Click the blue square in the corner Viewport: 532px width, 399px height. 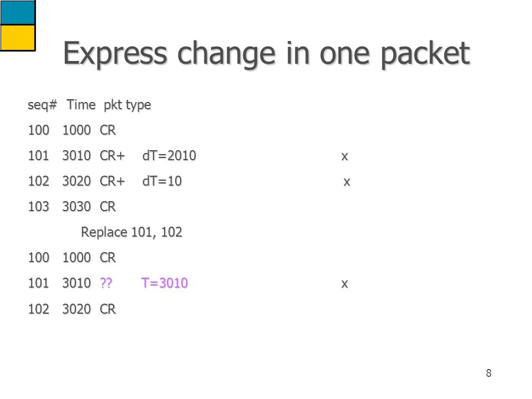coord(18,12)
